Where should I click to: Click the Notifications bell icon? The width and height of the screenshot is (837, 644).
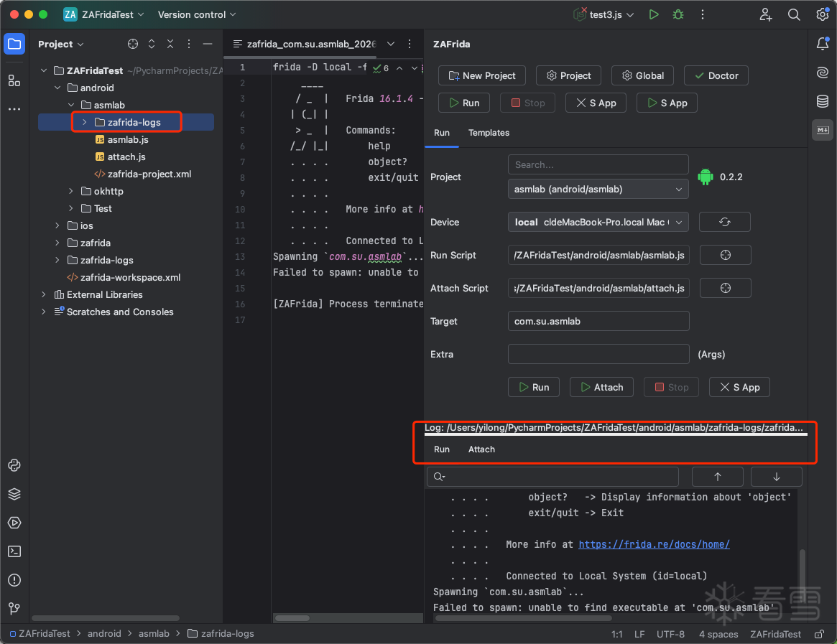click(823, 44)
